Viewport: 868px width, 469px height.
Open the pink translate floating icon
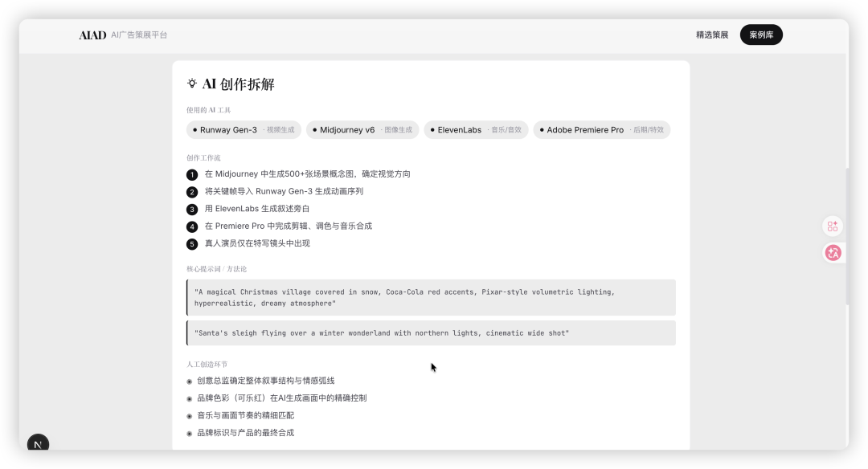tap(833, 253)
